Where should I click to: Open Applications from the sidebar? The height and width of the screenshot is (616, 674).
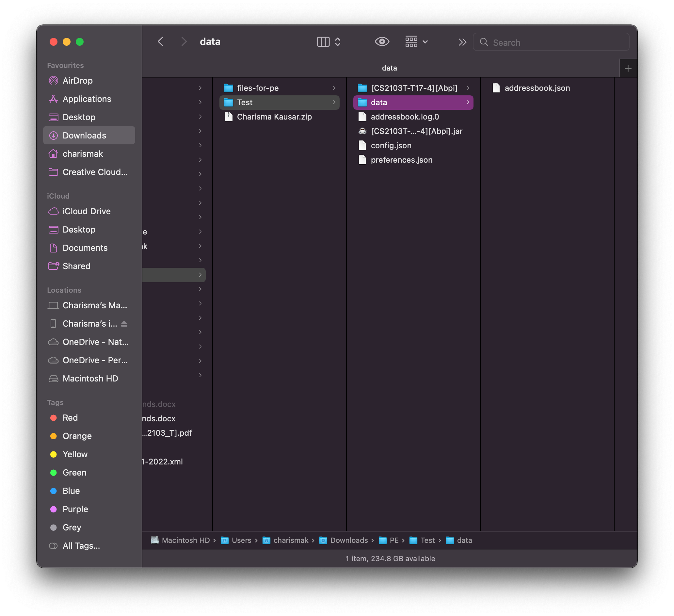tap(87, 99)
